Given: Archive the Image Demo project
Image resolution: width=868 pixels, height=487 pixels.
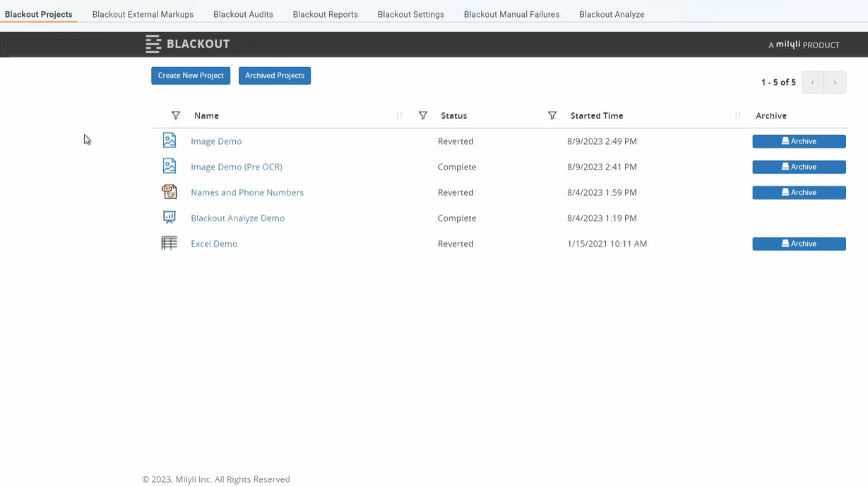Looking at the screenshot, I should pos(799,141).
